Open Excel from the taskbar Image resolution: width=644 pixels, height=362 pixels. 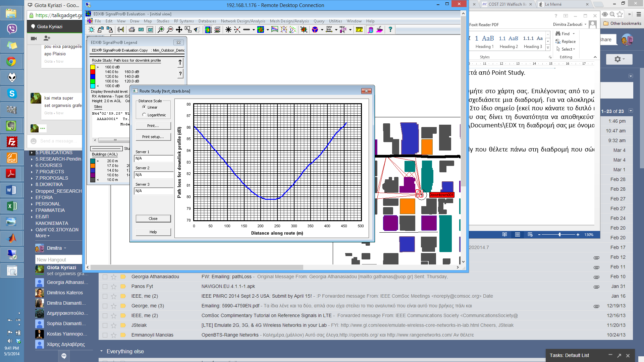tap(12, 206)
